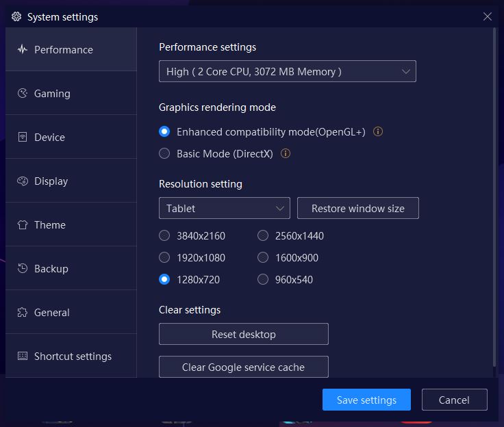504x427 pixels.
Task: Click Save settings
Action: pyautogui.click(x=366, y=400)
